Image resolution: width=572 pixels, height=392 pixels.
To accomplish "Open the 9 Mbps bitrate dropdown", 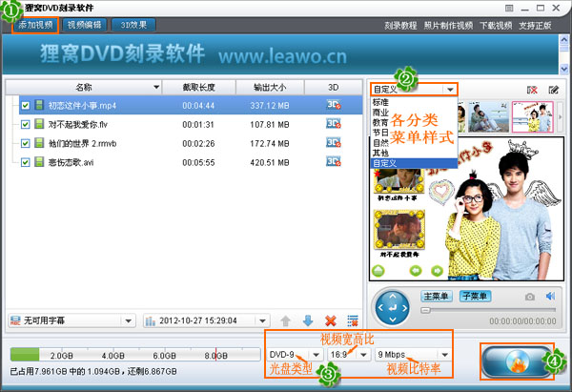I will tap(413, 355).
